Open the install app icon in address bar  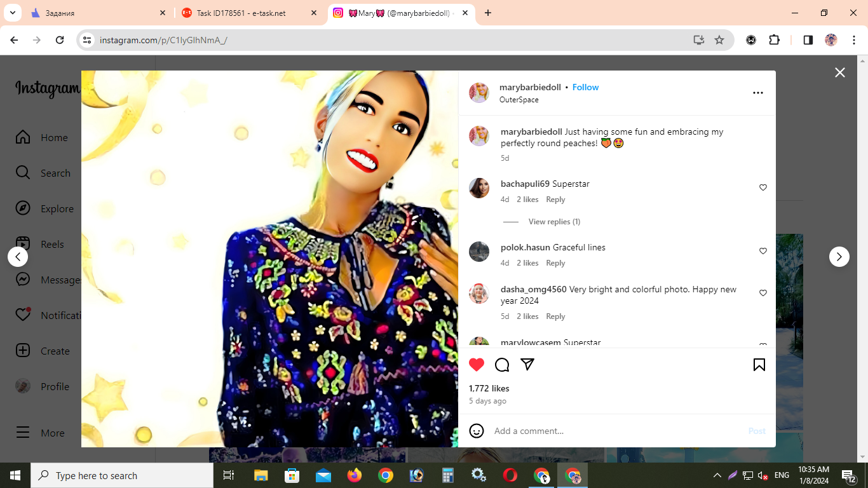click(699, 40)
